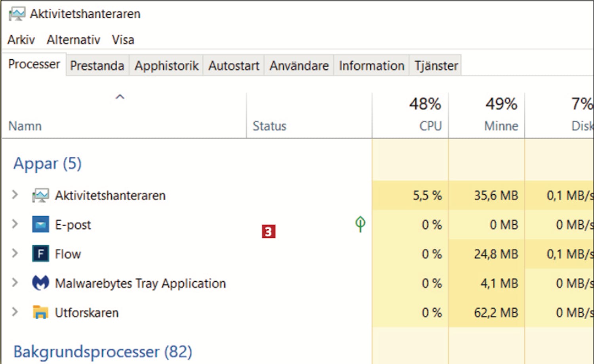Click the green leaf status icon
Screen dimensions: 594x364
tap(360, 224)
